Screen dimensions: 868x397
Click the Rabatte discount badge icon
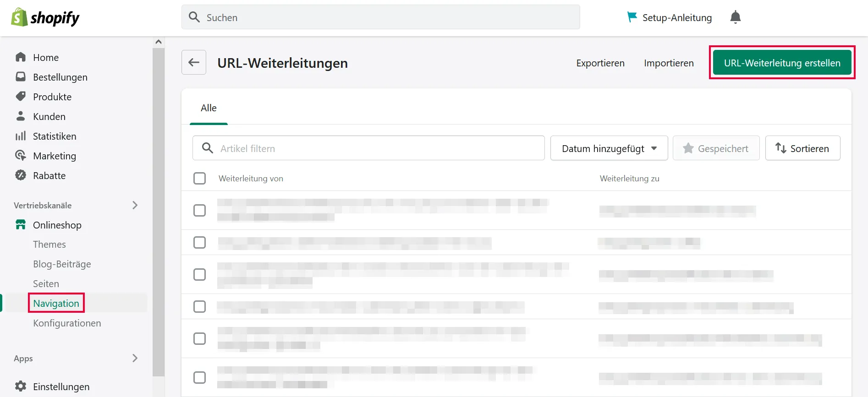pos(21,175)
